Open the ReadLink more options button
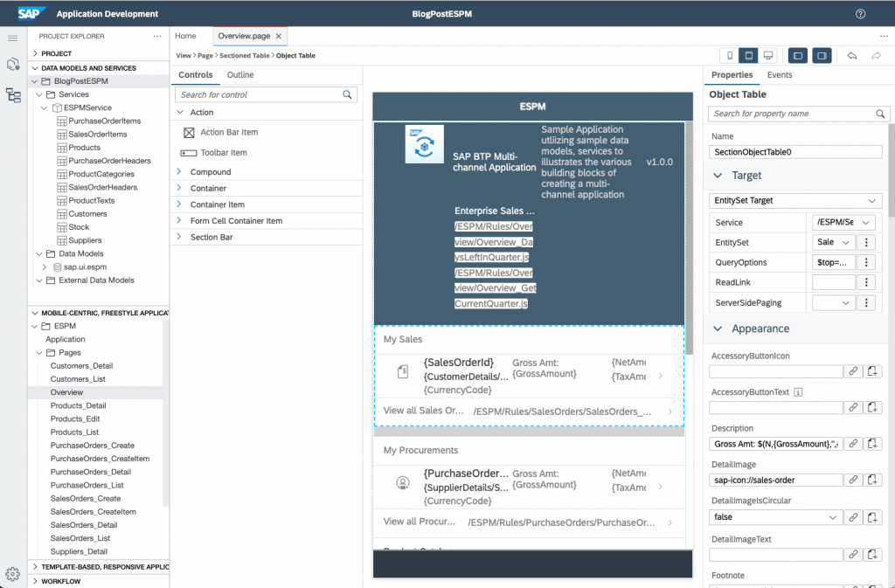 866,282
